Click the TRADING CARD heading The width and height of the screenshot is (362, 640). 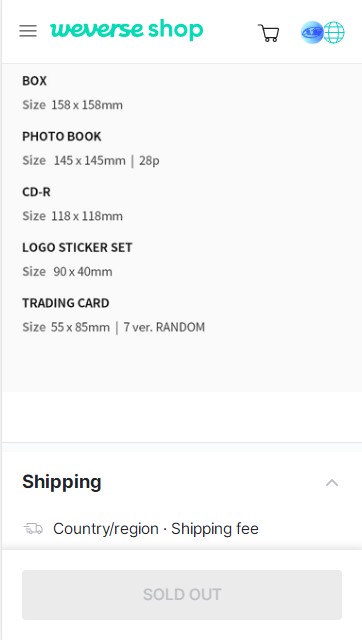(66, 303)
